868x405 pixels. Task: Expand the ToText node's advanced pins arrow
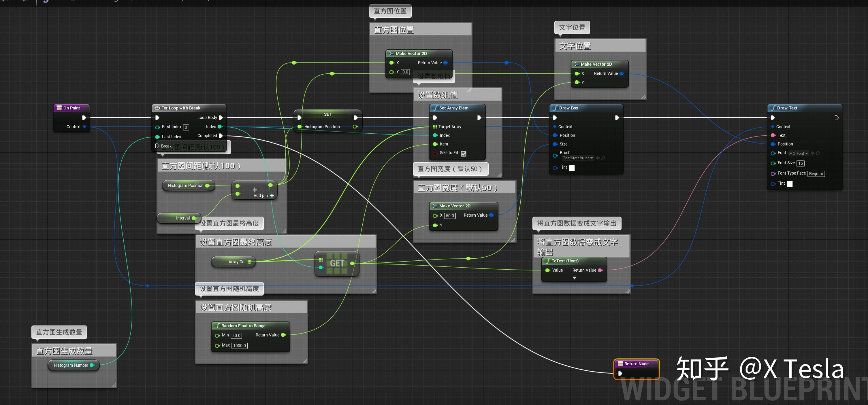pos(575,278)
